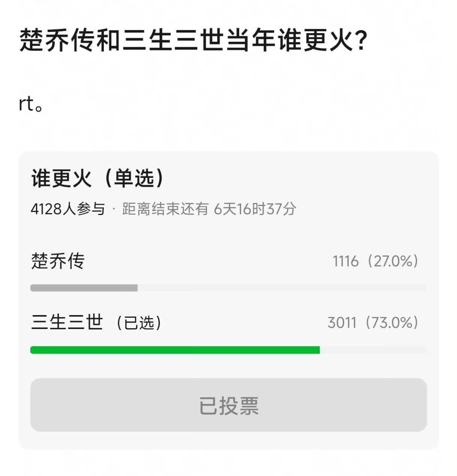Image resolution: width=457 pixels, height=476 pixels.
Task: Click the vote count 3011（73.0%）
Action: tap(373, 322)
